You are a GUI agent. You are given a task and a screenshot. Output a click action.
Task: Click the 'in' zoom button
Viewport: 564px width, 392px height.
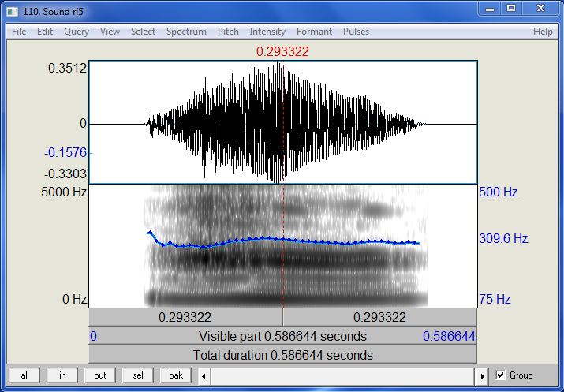pyautogui.click(x=62, y=375)
